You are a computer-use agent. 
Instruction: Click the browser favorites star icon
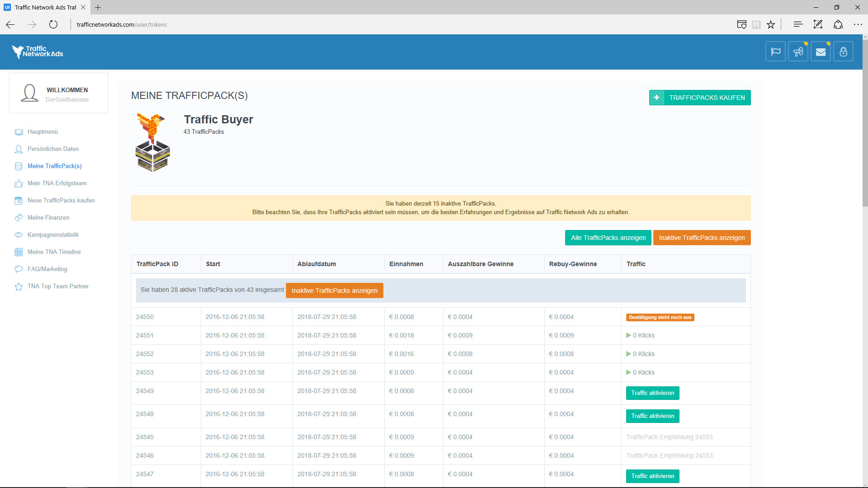(771, 24)
